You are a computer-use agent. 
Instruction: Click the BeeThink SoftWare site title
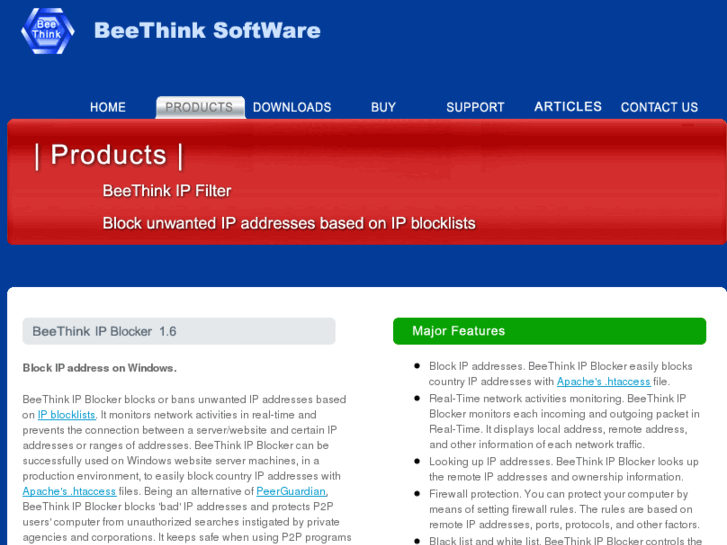tap(207, 31)
